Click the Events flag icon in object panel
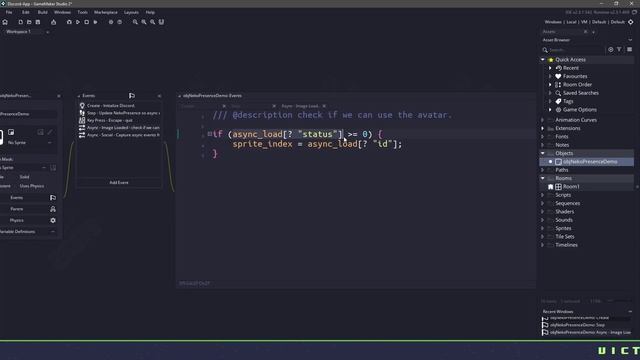The height and width of the screenshot is (360, 640). point(53,198)
